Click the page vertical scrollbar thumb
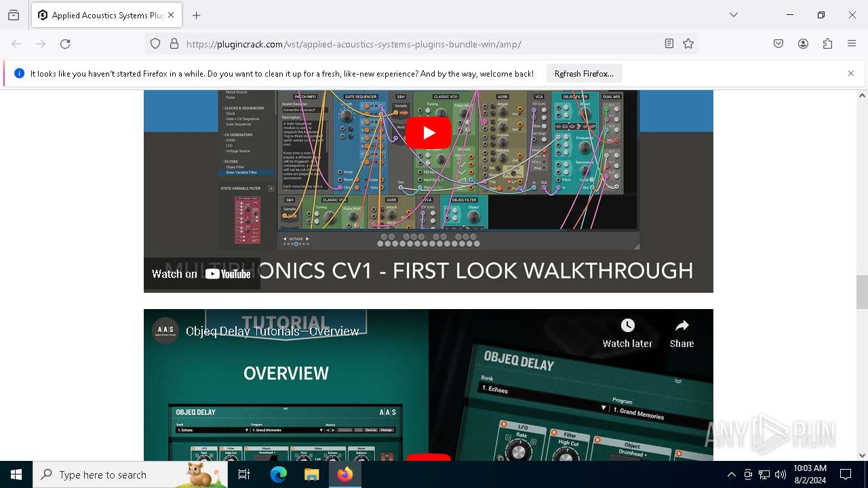 point(862,292)
